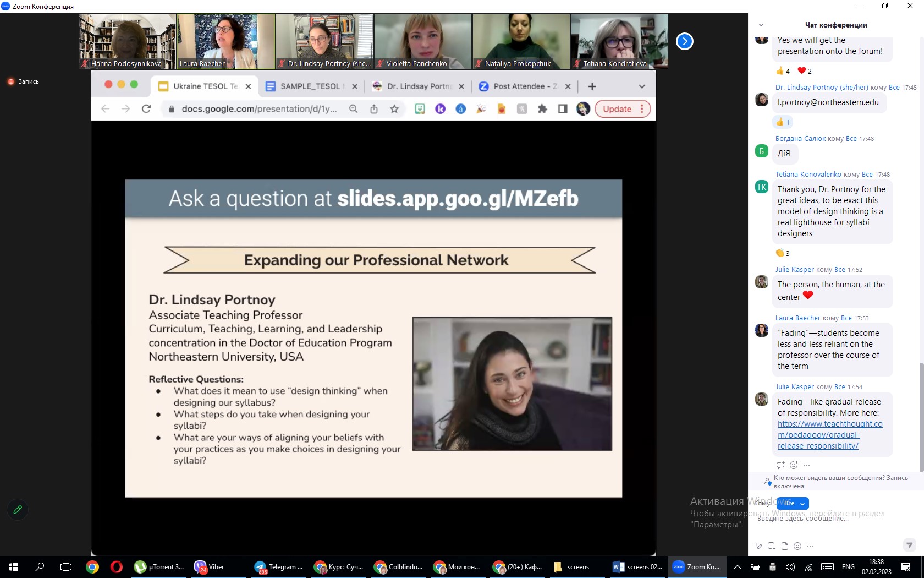Open the teachthought.com gradual release link

coord(829,435)
